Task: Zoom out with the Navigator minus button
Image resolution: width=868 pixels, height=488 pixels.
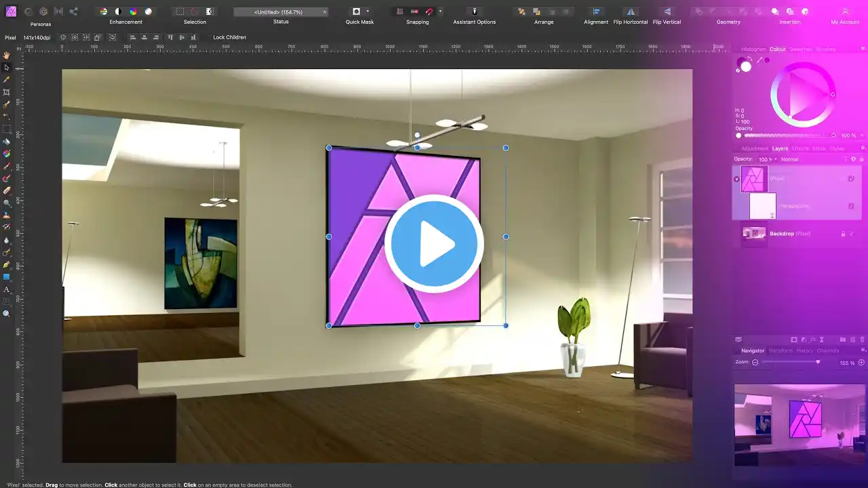Action: tap(755, 363)
